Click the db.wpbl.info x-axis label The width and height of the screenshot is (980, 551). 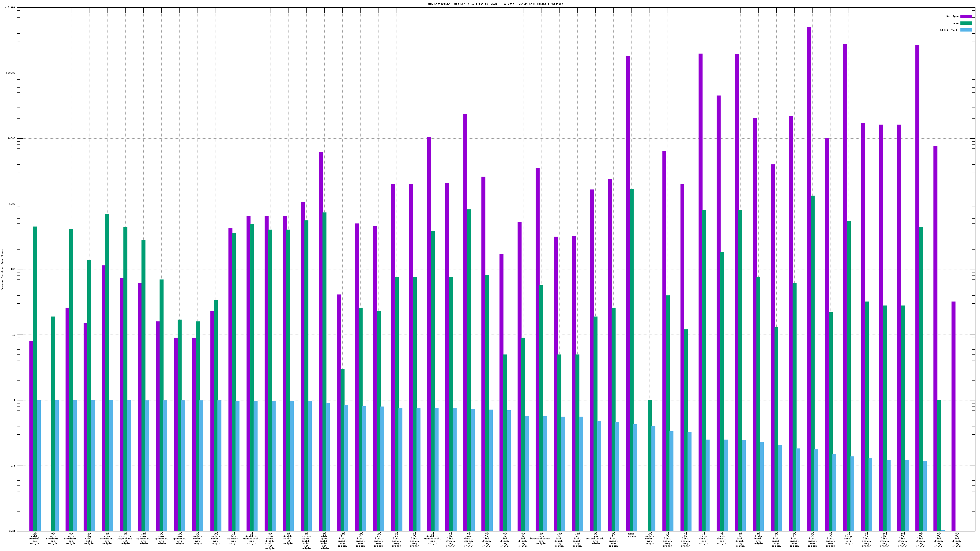[89, 538]
